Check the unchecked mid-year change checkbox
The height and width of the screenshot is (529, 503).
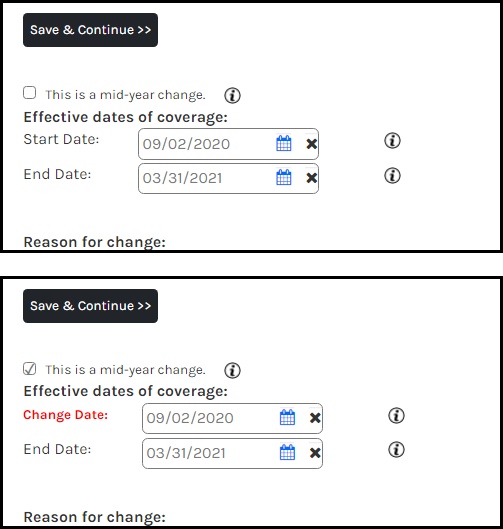(30, 92)
